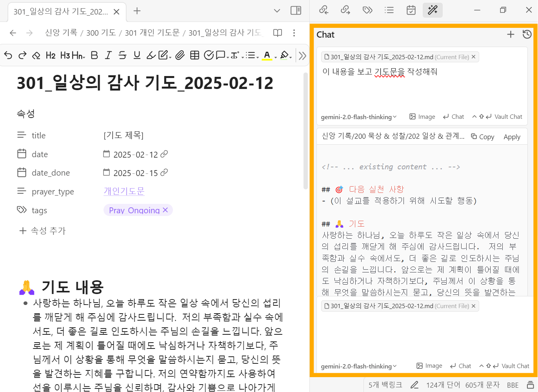Apply the background highlight color

click(x=284, y=55)
